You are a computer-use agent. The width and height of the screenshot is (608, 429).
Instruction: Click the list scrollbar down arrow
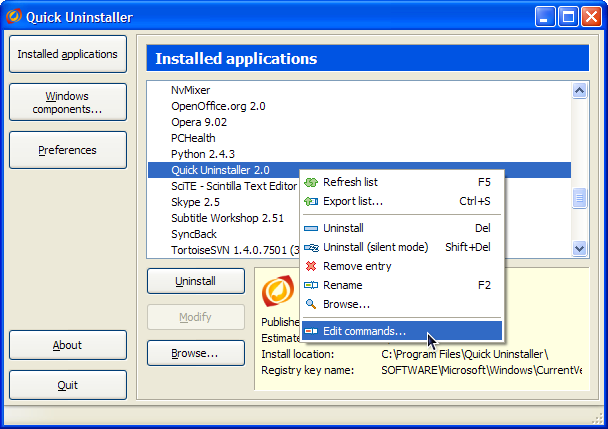click(x=579, y=248)
